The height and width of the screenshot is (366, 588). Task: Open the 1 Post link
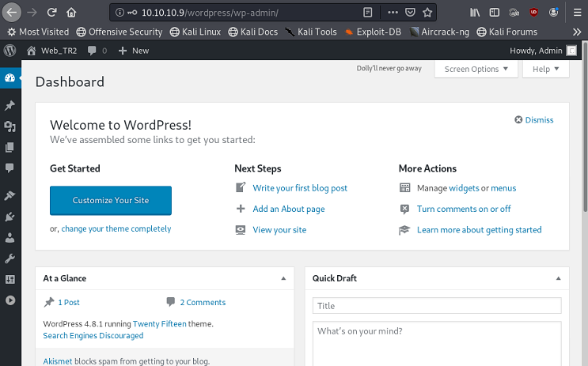point(69,302)
